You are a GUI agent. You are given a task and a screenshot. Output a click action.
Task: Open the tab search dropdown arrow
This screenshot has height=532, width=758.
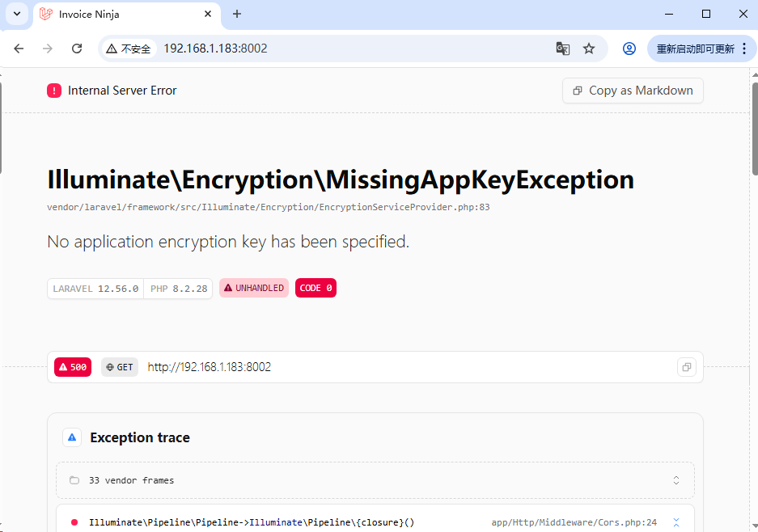tap(16, 14)
